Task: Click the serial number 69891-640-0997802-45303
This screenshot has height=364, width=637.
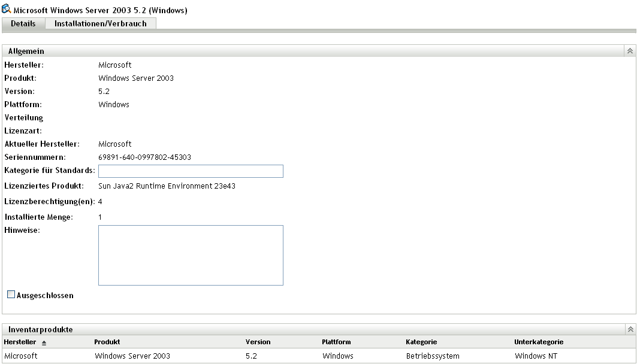Action: [144, 157]
